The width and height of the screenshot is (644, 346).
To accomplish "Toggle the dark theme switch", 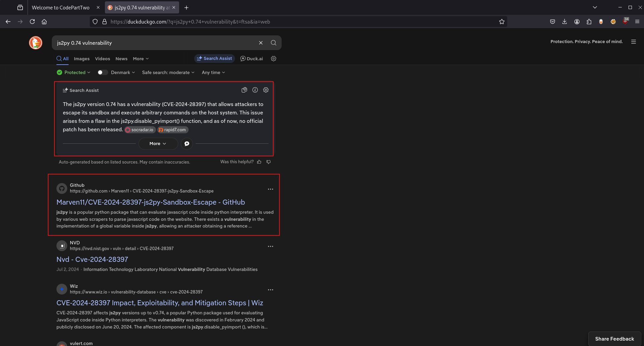I will coord(102,72).
